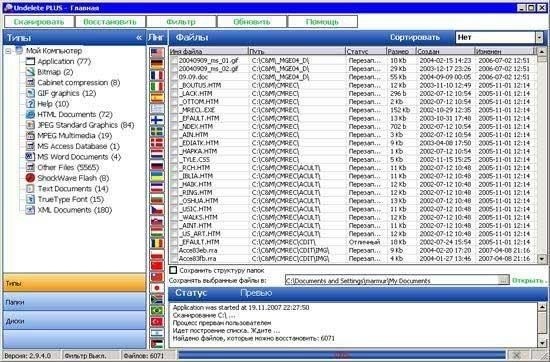Select the Turkish flag language icon
Image resolution: width=550 pixels, height=362 pixels.
pyautogui.click(x=157, y=321)
